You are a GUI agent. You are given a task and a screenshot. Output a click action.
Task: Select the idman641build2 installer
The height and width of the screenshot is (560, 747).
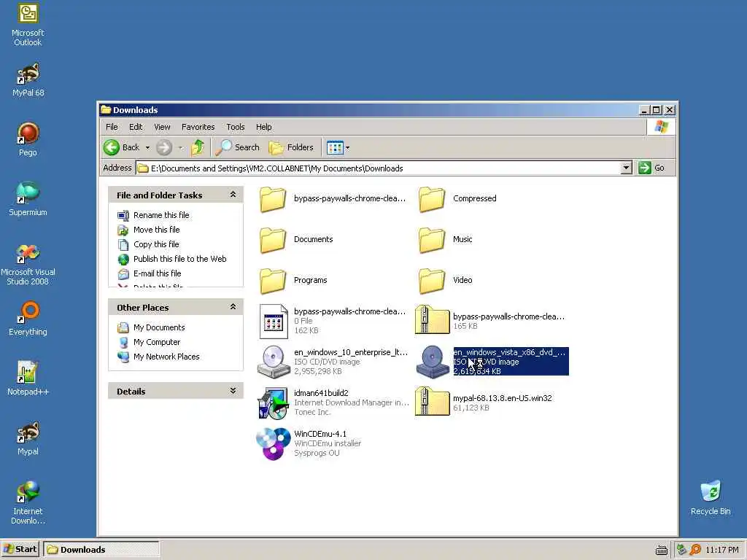(333, 402)
